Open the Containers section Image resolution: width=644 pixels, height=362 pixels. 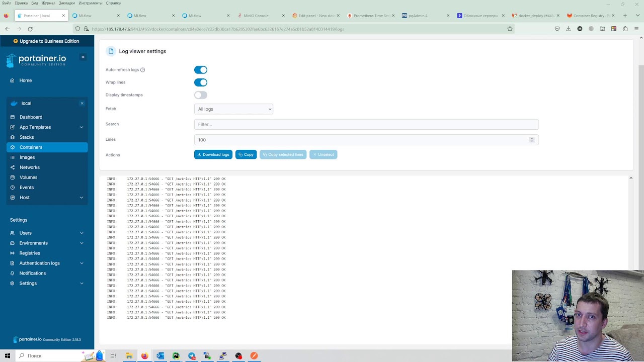click(47, 147)
